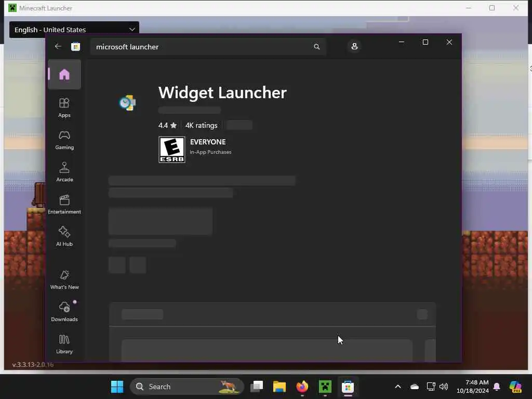Click the ESRB Everyone rating badge
This screenshot has height=399, width=532.
point(171,150)
